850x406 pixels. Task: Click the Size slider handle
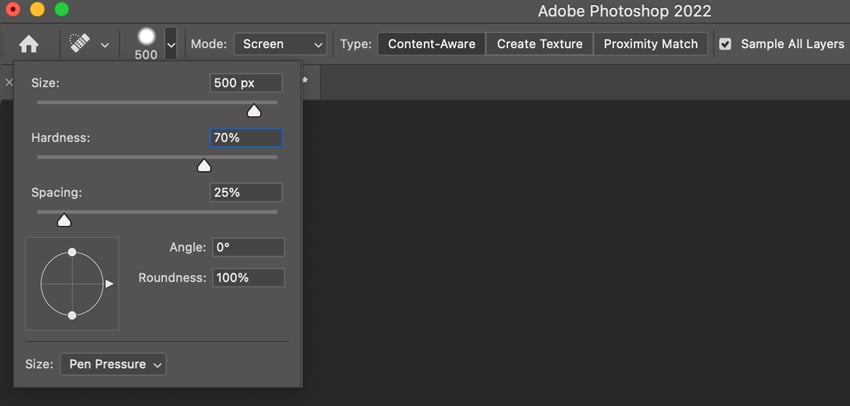pos(254,111)
